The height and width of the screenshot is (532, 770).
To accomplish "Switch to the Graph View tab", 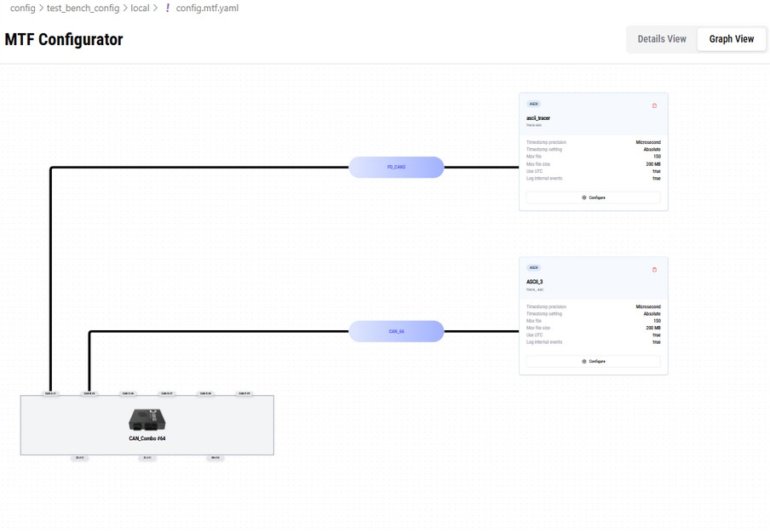I will (731, 39).
